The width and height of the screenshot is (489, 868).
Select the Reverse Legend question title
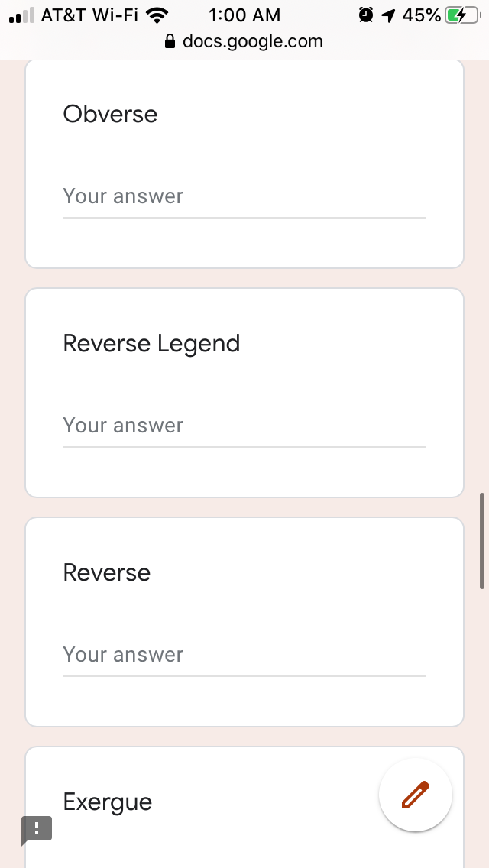tap(152, 344)
